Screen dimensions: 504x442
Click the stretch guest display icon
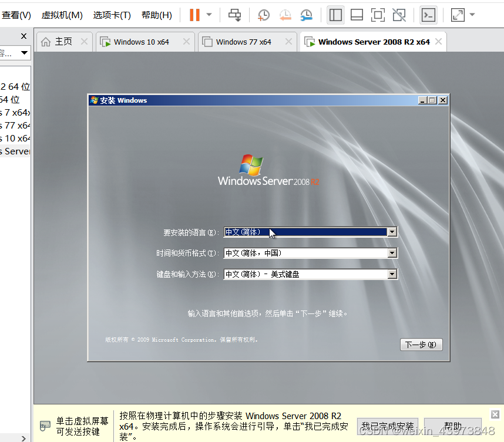[x=458, y=15]
